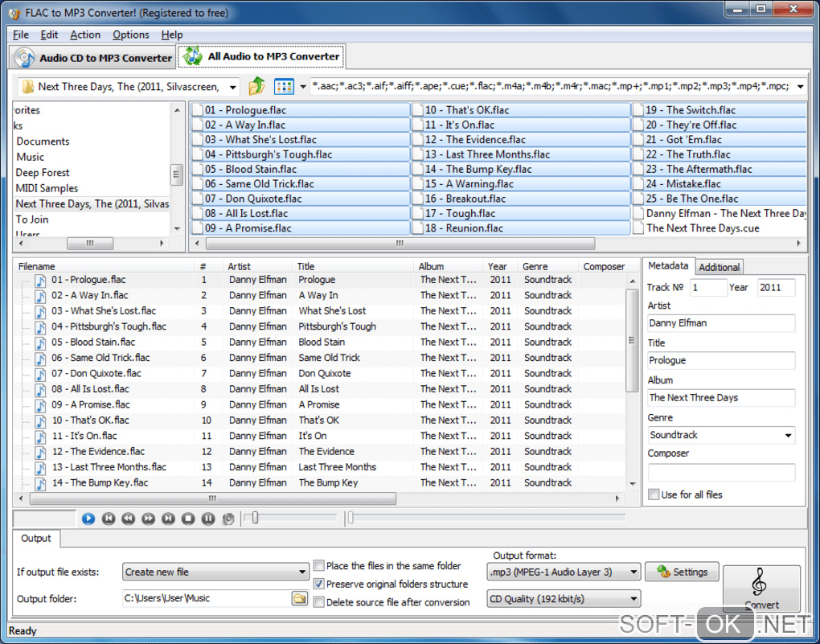Click the file list view mode icon
Screen dimensions: 820x644
[284, 86]
